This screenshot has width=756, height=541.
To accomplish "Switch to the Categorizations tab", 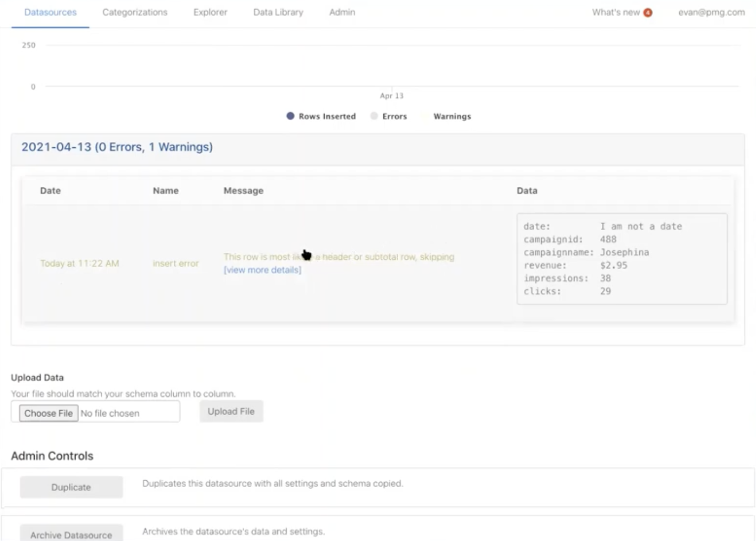I will [134, 12].
